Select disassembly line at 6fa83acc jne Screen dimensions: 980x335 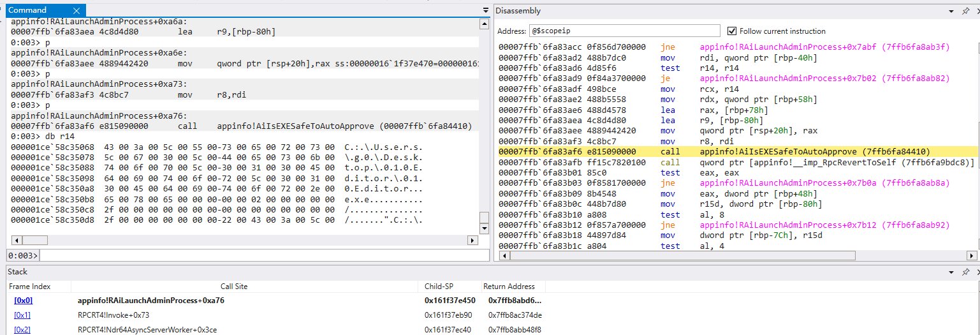pyautogui.click(x=724, y=47)
